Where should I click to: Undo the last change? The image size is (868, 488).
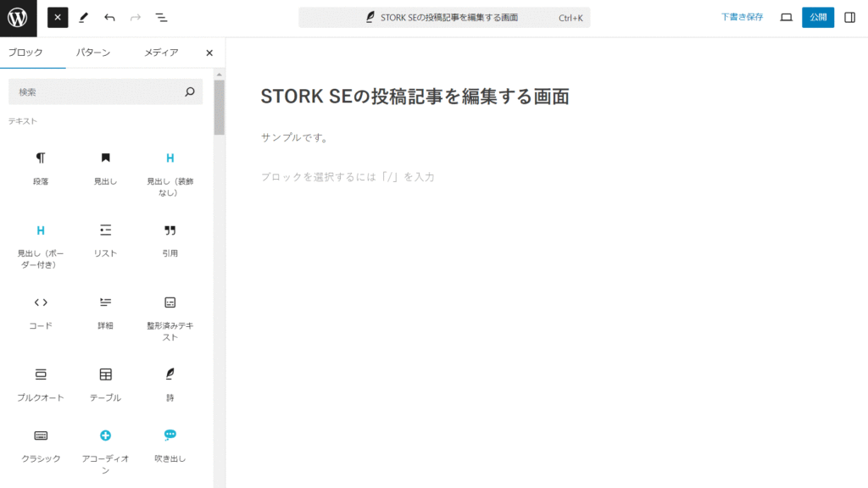pos(109,18)
